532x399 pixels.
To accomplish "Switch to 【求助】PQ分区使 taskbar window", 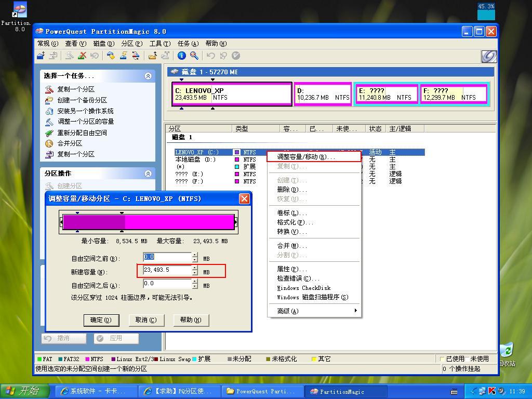I will click(x=179, y=391).
